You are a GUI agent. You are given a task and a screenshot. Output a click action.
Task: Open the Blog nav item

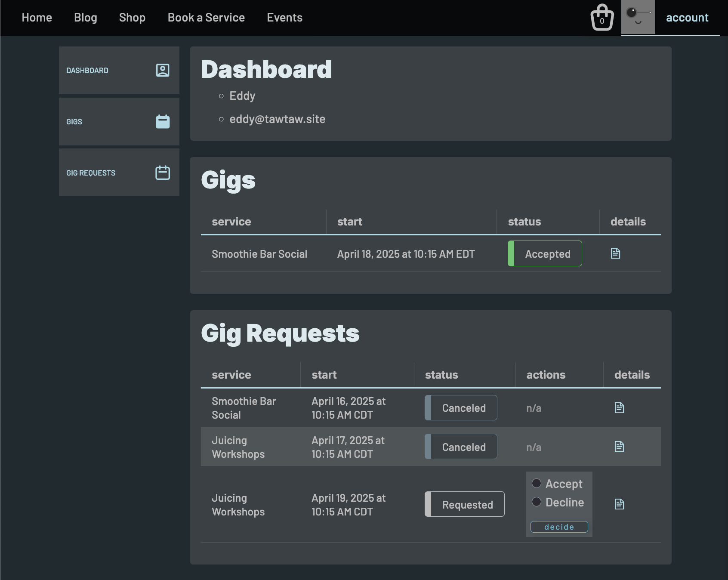point(86,18)
